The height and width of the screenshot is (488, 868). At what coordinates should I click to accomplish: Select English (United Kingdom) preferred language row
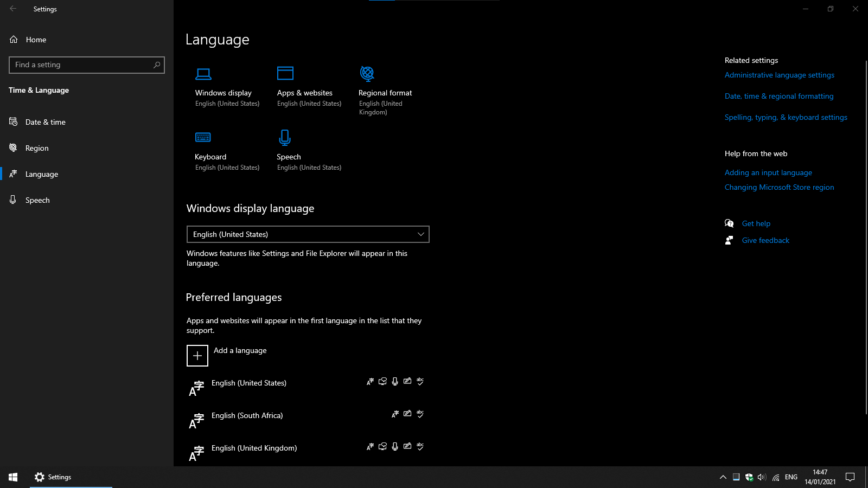(x=308, y=452)
